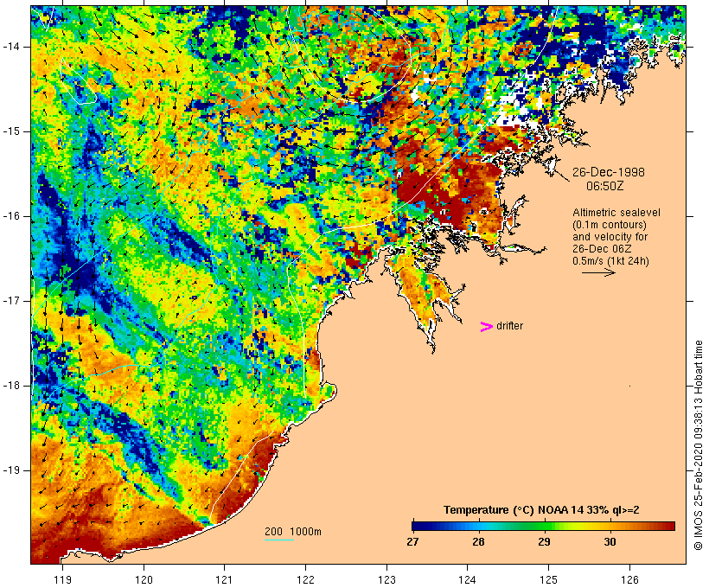Click the longitude label 119
The height and width of the screenshot is (588, 709).
62,579
